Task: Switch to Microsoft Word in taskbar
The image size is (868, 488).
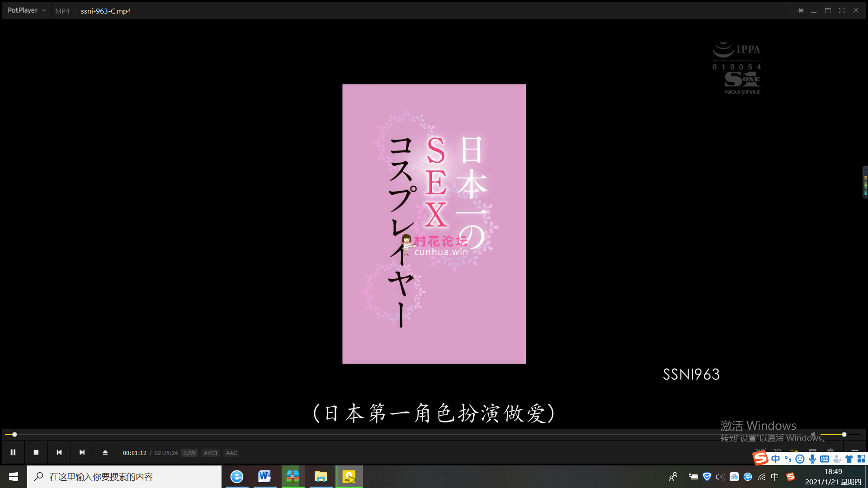Action: tap(265, 477)
